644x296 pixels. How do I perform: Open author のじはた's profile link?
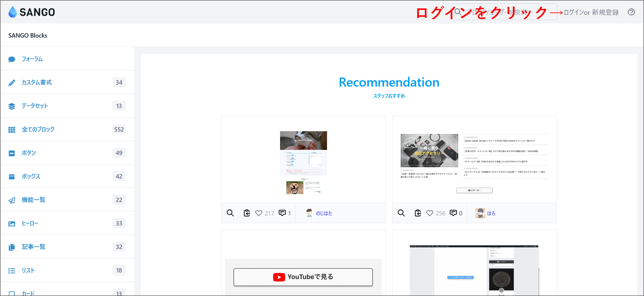(x=324, y=213)
